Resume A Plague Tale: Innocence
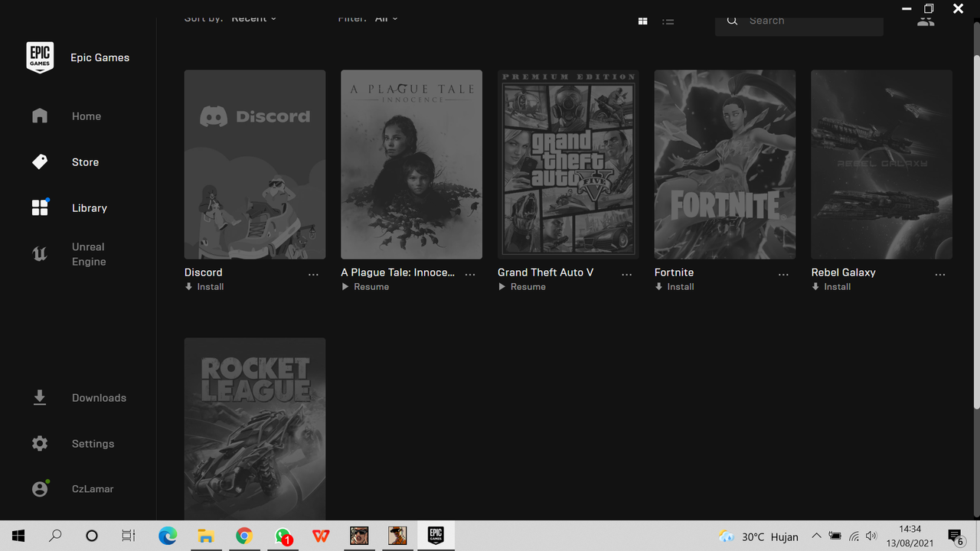 click(x=365, y=287)
